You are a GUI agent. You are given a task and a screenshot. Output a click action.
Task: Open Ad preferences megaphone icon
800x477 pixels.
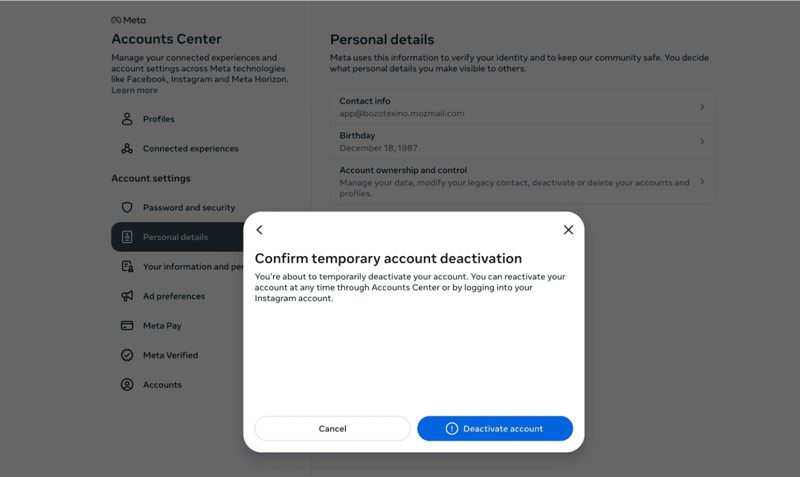127,296
